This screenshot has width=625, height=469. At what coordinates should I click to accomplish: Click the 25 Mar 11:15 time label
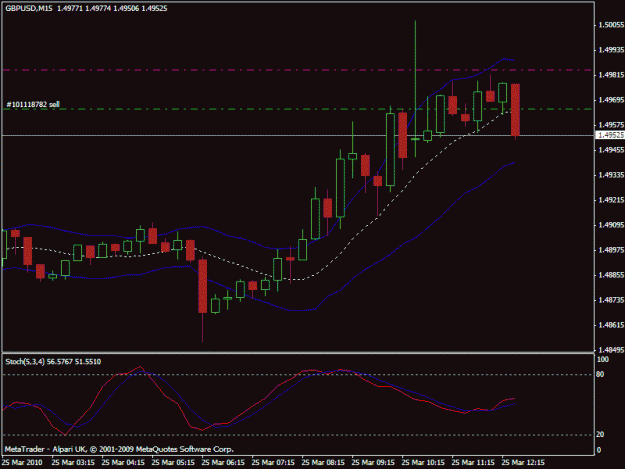(x=473, y=463)
